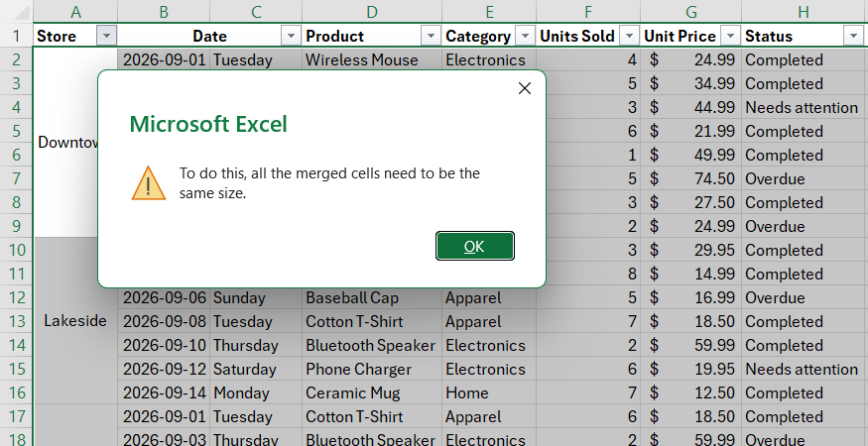Click the Ceramic Mug product cell
The image size is (868, 446).
pyautogui.click(x=372, y=392)
